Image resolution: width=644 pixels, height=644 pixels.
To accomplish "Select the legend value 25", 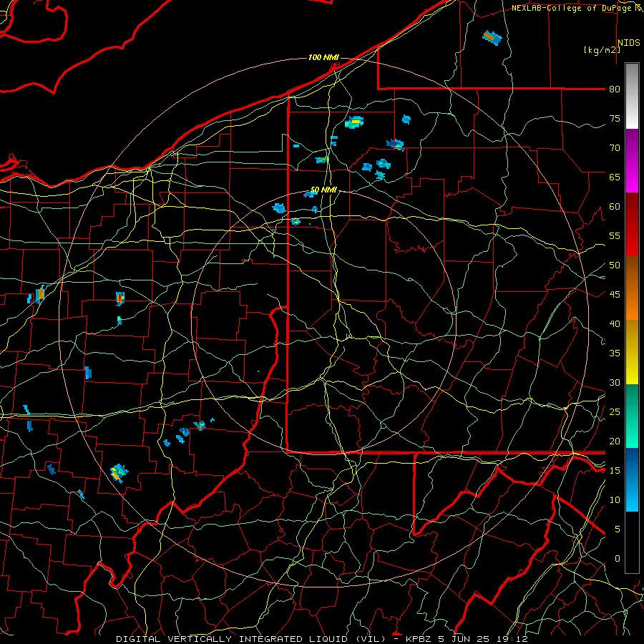I will tap(615, 412).
